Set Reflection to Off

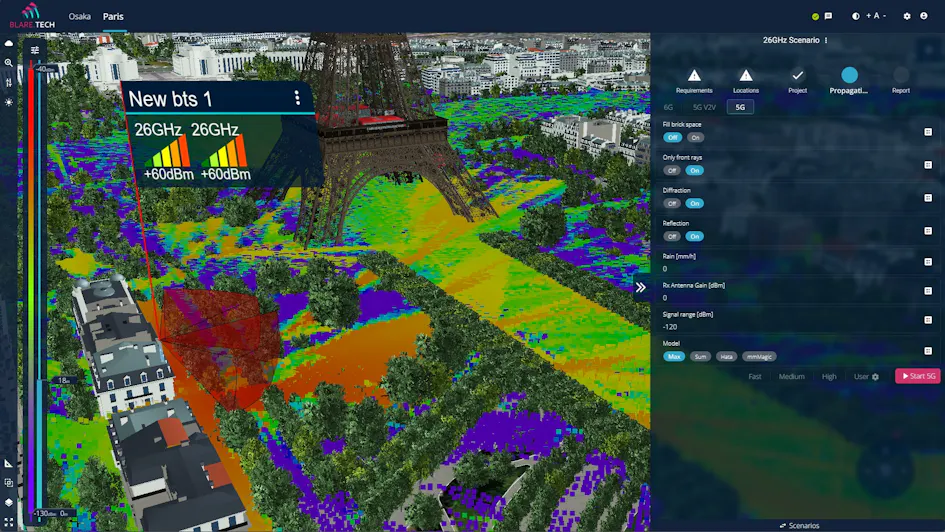(672, 237)
